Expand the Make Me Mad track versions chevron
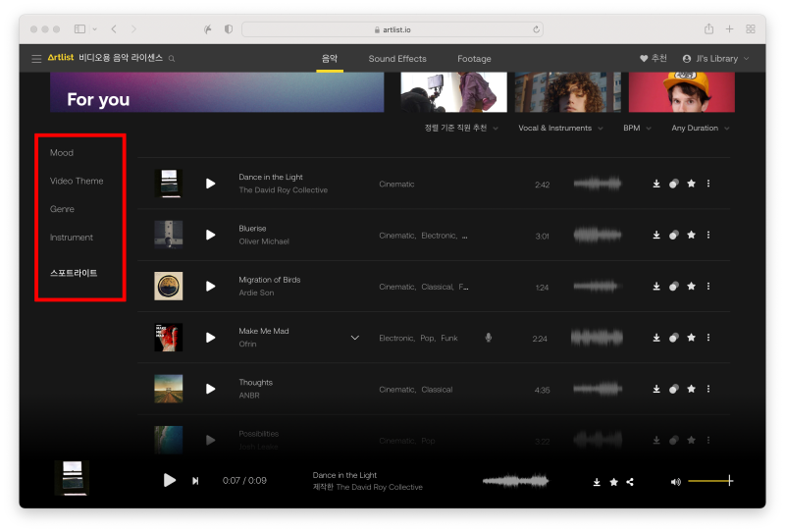Viewport: 785px width, 532px height. coord(355,338)
